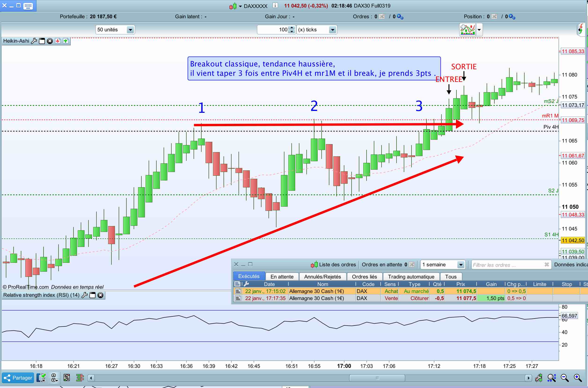The image size is (588, 388).
Task: Increase tick value with up stepper
Action: [x=292, y=28]
